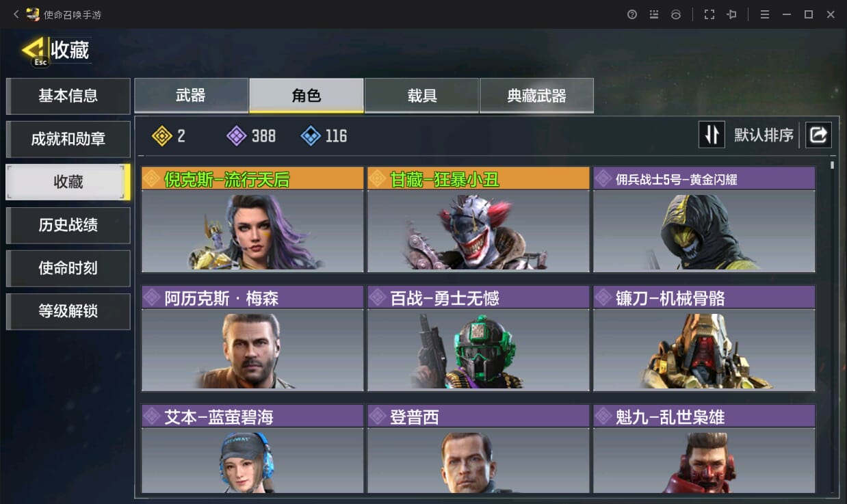Image resolution: width=847 pixels, height=504 pixels.
Task: Open the 默认排序 sort selector
Action: [764, 135]
